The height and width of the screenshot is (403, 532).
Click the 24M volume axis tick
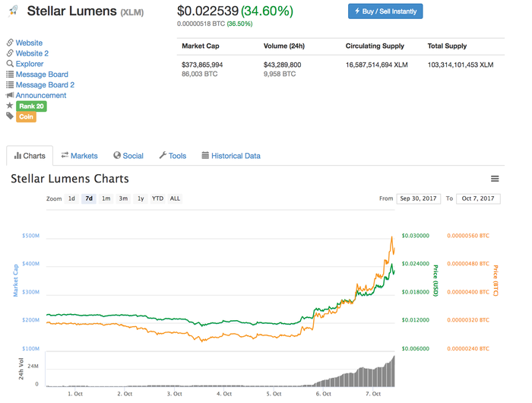[x=33, y=367]
